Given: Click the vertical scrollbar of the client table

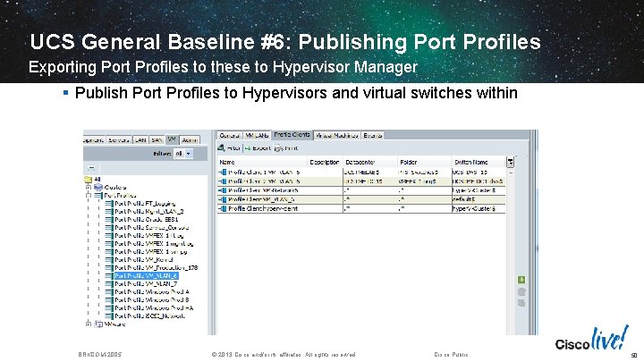Looking at the screenshot, I should tap(511, 250).
